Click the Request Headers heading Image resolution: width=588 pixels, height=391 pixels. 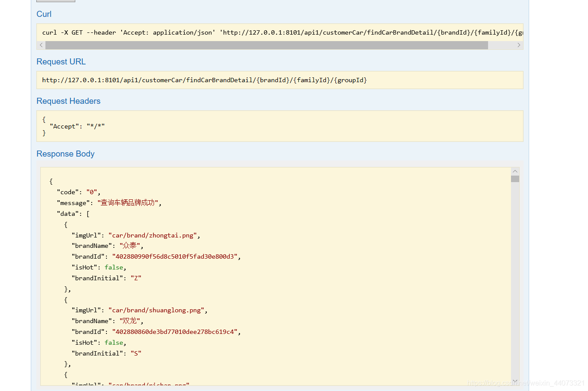coord(68,101)
